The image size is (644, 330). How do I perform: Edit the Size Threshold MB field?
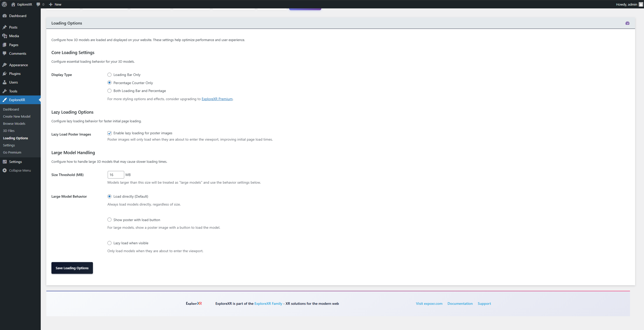116,175
